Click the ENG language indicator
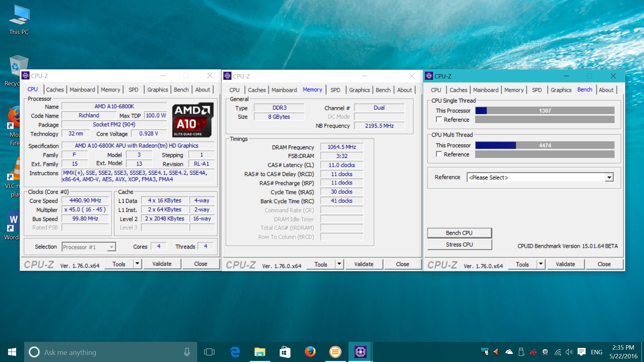 pyautogui.click(x=596, y=352)
